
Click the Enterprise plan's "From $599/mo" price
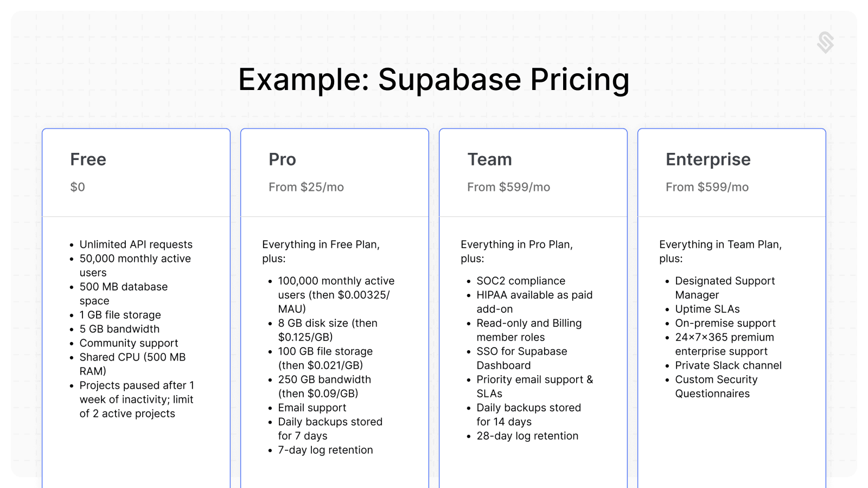click(x=707, y=187)
